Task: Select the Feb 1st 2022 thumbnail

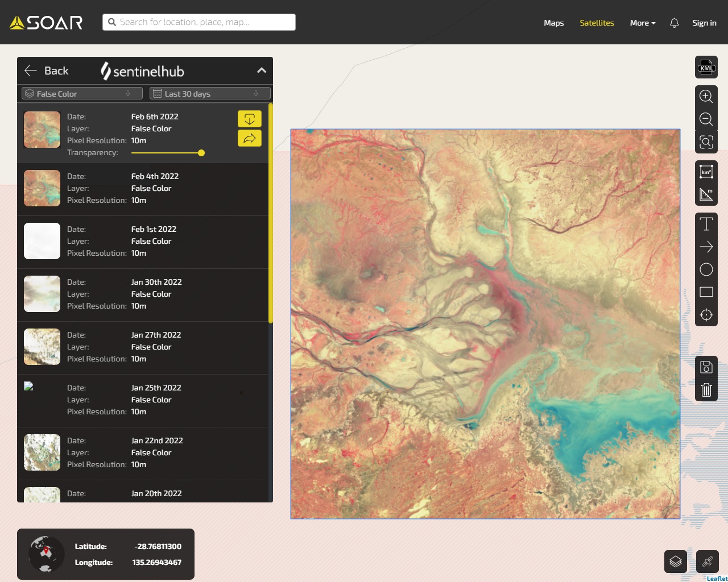Action: 42,241
